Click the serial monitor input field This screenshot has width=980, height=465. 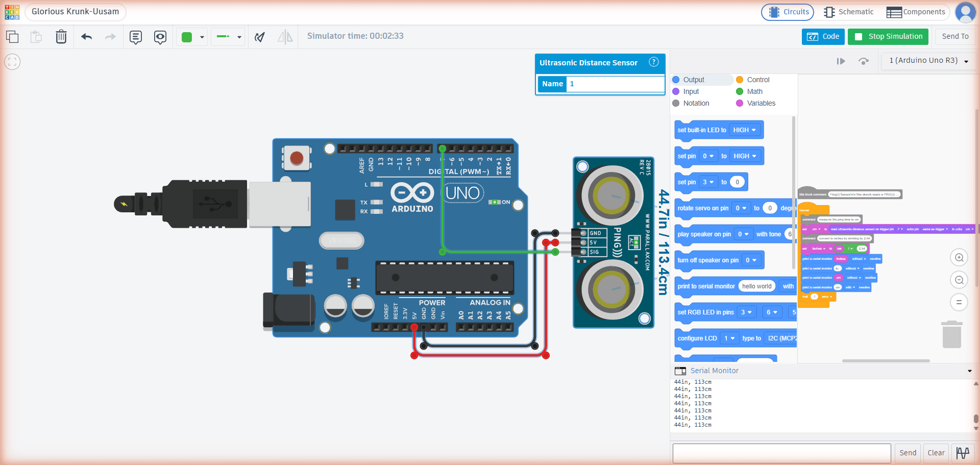[x=781, y=453]
